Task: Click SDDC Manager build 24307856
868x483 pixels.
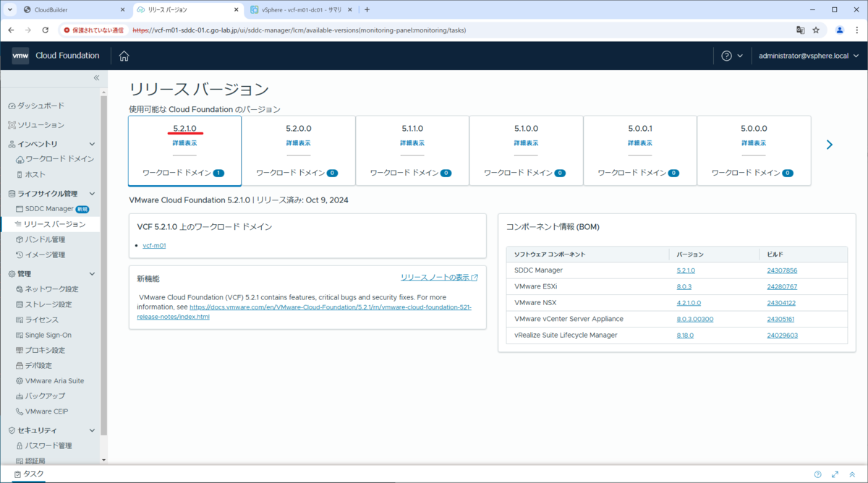Action: pos(782,270)
